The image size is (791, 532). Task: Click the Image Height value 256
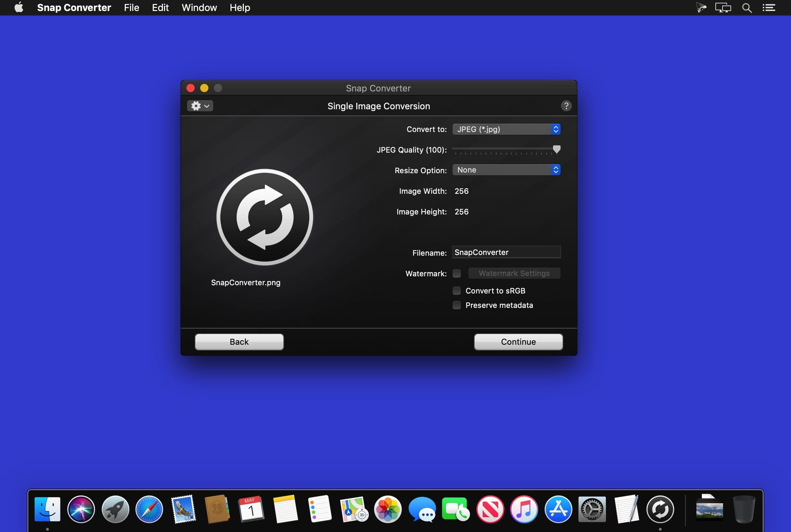tap(462, 212)
